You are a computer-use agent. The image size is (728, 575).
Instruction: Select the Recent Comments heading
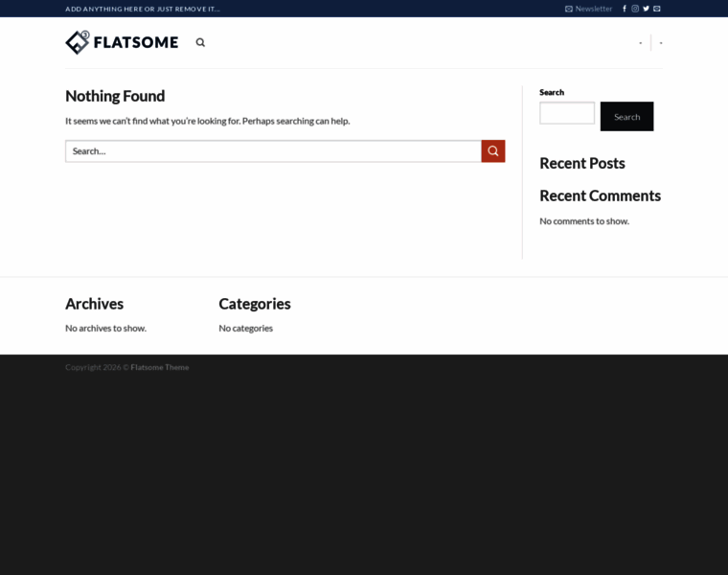(600, 195)
